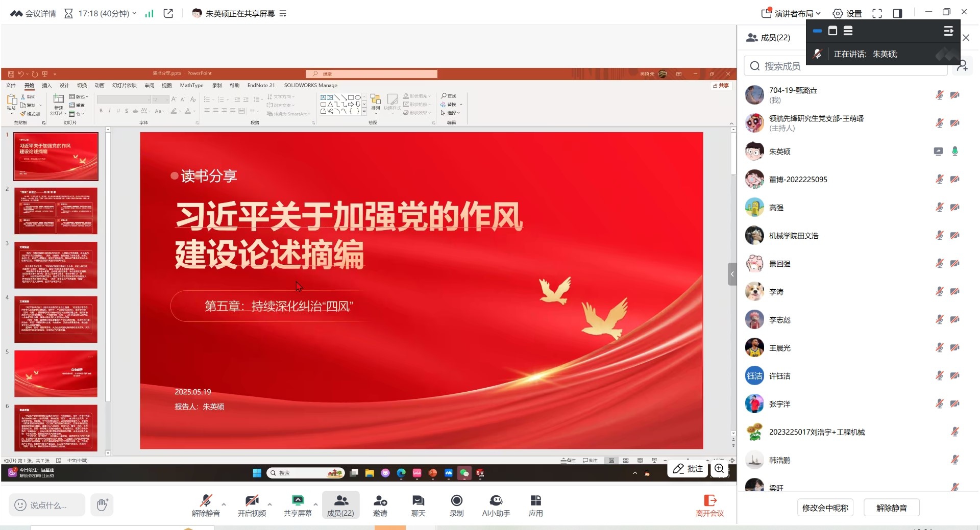Click the 批注 annotation tool
This screenshot has height=530, width=980.
coord(688,469)
